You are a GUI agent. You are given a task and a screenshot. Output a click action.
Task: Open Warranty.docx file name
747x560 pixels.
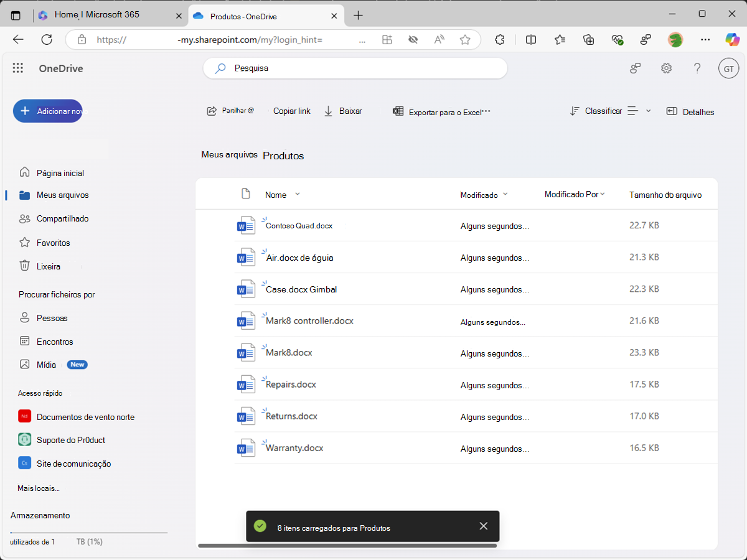pyautogui.click(x=294, y=448)
